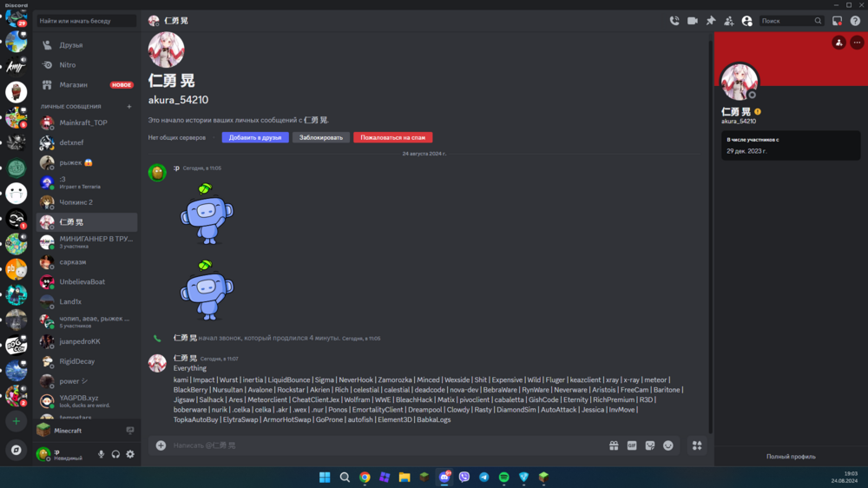Create a new direct message with plus icon

(129, 106)
